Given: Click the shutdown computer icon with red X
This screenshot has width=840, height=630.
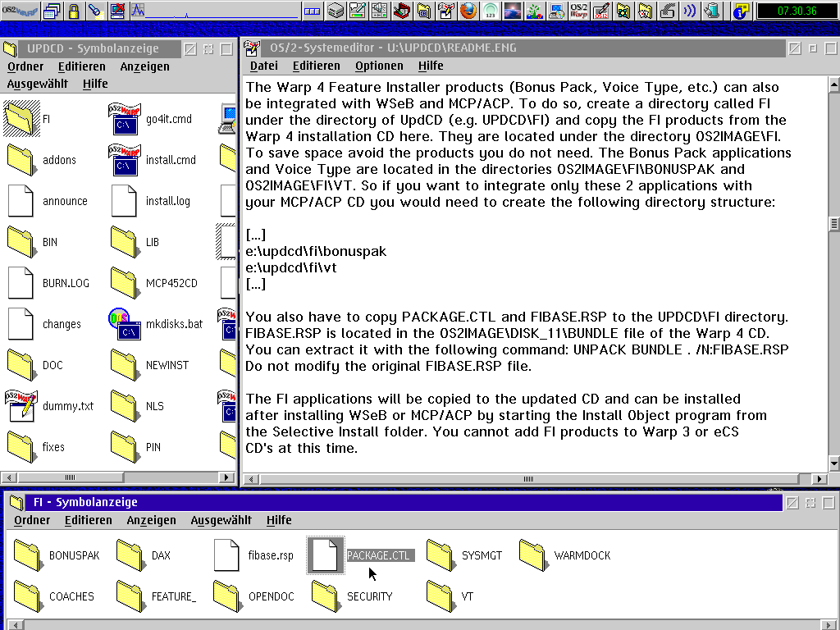Looking at the screenshot, I should click(x=117, y=11).
